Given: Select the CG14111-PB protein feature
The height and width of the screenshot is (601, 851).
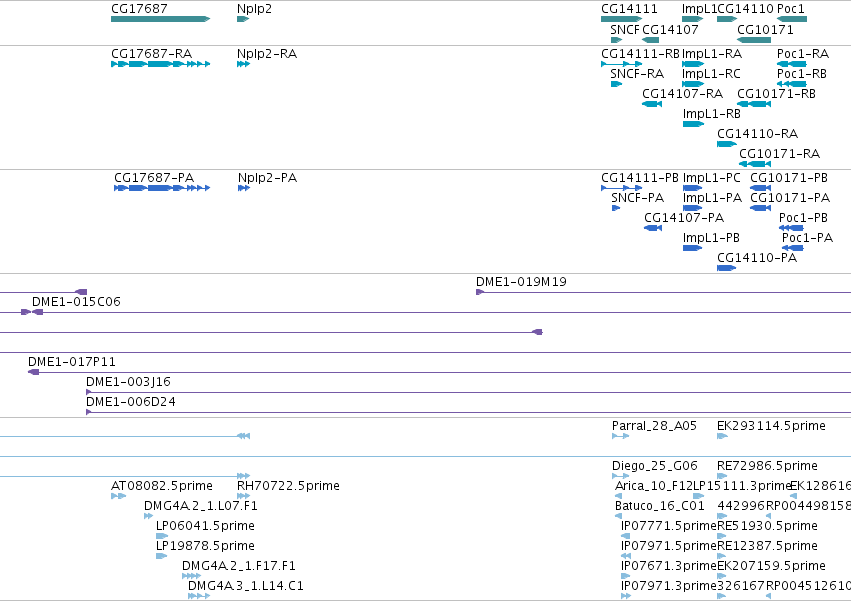Looking at the screenshot, I should (621, 188).
